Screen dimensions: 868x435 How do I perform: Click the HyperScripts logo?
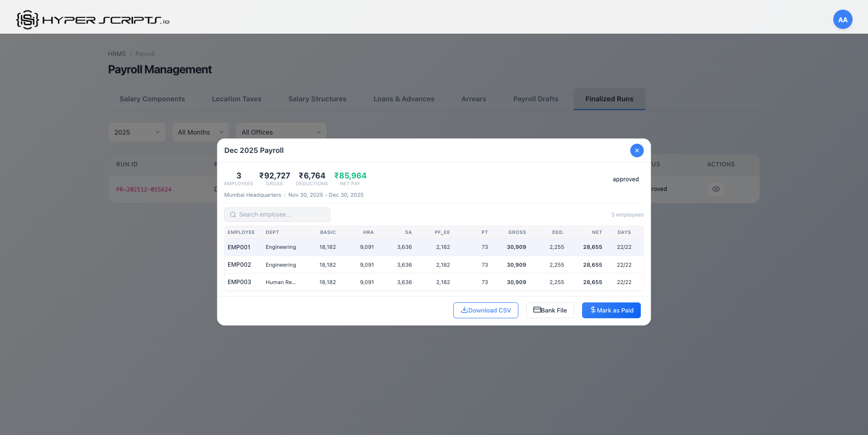tap(93, 20)
